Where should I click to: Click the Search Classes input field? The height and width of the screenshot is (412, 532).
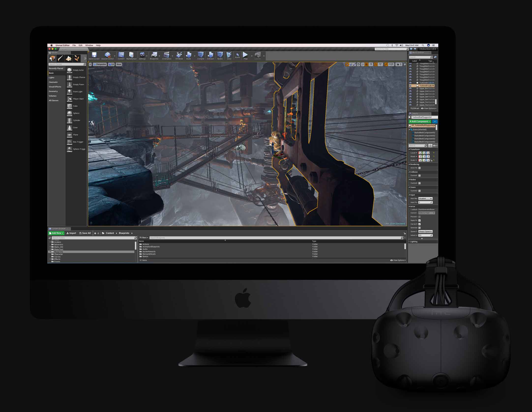(67, 64)
